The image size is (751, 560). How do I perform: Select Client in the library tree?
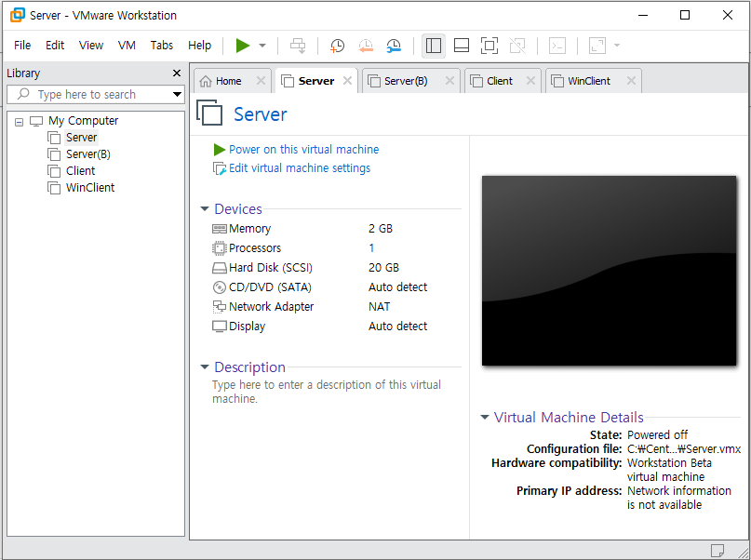tap(80, 171)
